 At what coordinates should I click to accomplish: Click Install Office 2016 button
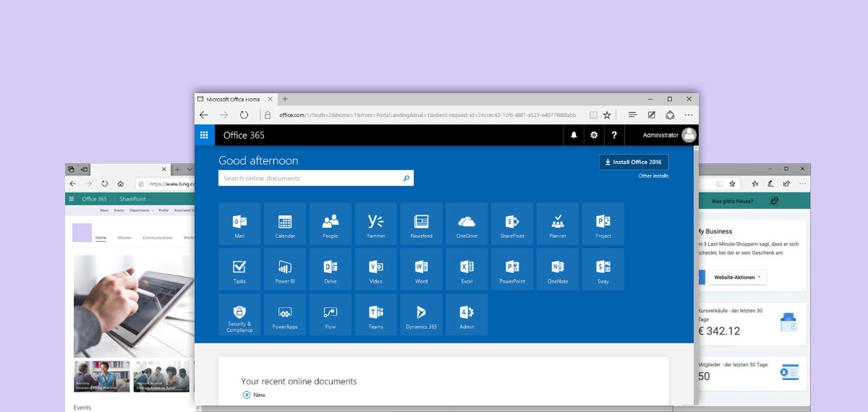(x=634, y=162)
